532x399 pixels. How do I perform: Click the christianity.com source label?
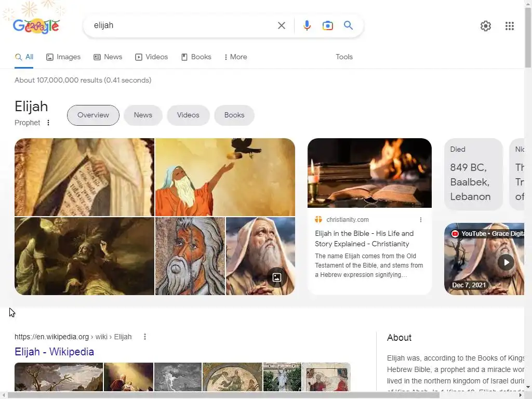(348, 220)
